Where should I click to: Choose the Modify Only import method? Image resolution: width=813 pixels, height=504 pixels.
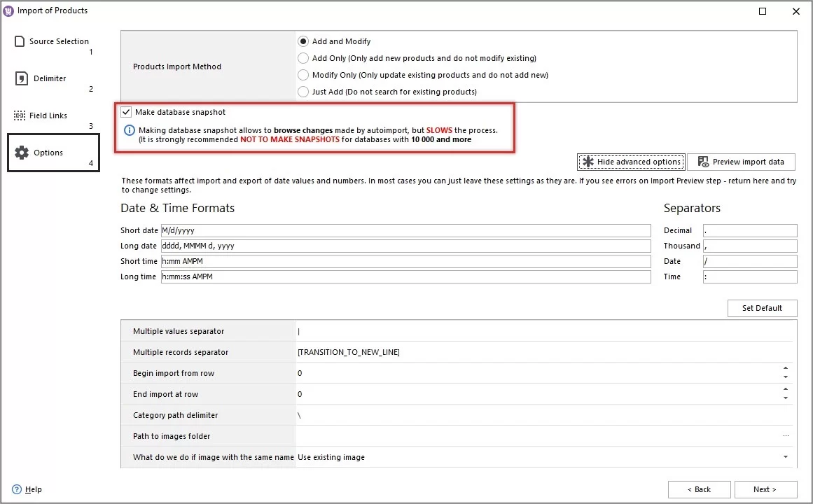pyautogui.click(x=303, y=75)
